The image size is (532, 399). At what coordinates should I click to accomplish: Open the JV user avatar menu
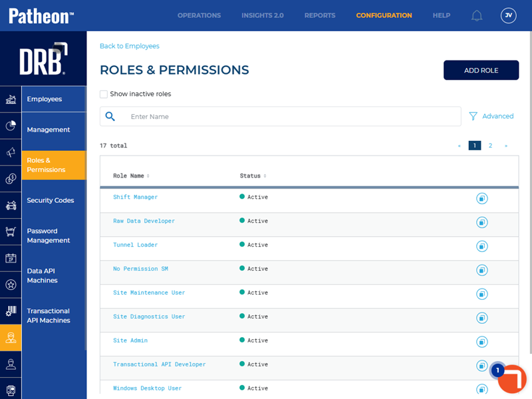tap(508, 15)
